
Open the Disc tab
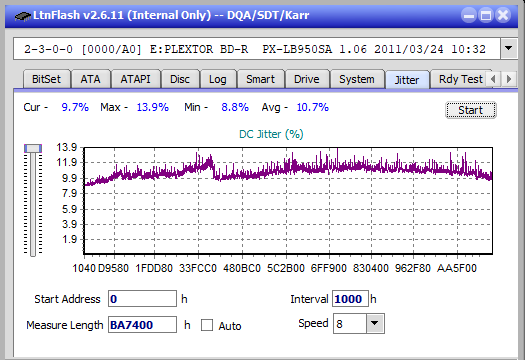pos(180,79)
